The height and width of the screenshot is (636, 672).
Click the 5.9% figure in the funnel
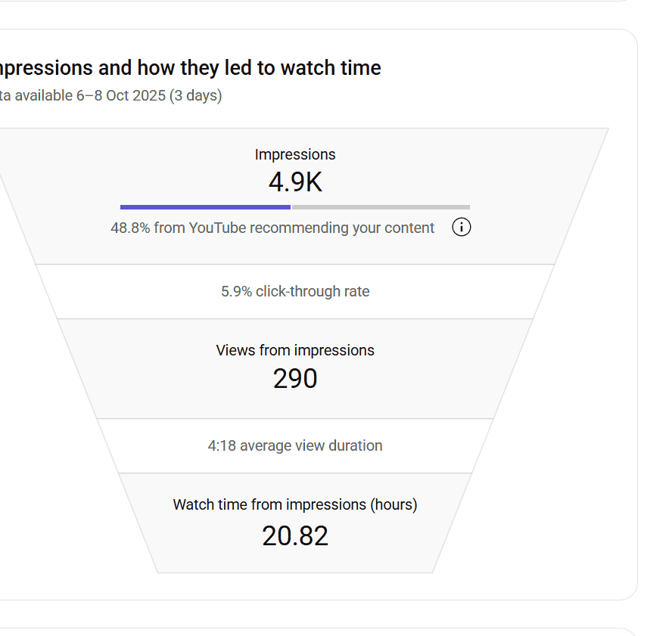(236, 291)
